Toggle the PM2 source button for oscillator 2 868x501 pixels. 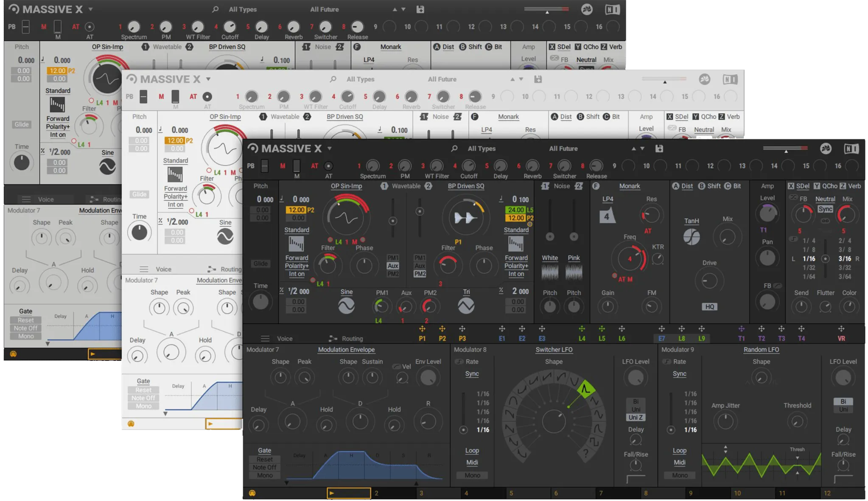(420, 274)
